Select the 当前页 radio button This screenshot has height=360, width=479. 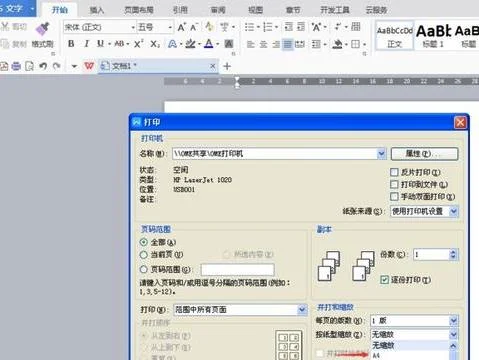click(144, 255)
